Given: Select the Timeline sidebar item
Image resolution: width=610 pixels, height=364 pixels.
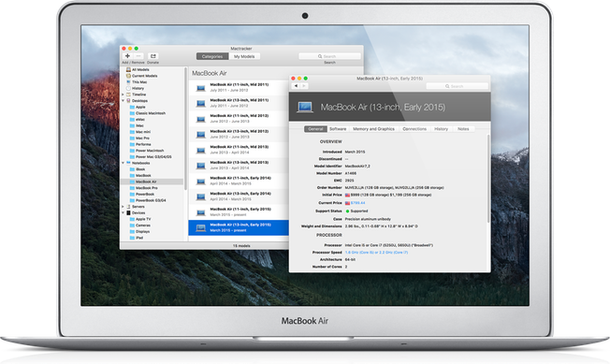Looking at the screenshot, I should tap(138, 95).
